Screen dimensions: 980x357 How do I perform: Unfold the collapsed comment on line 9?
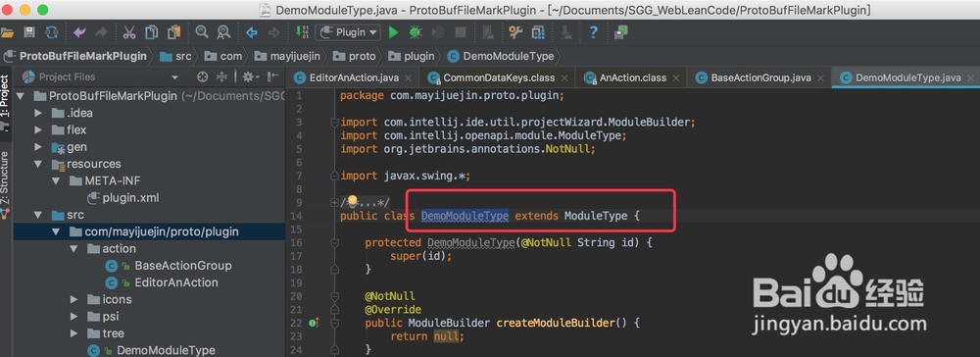click(334, 203)
